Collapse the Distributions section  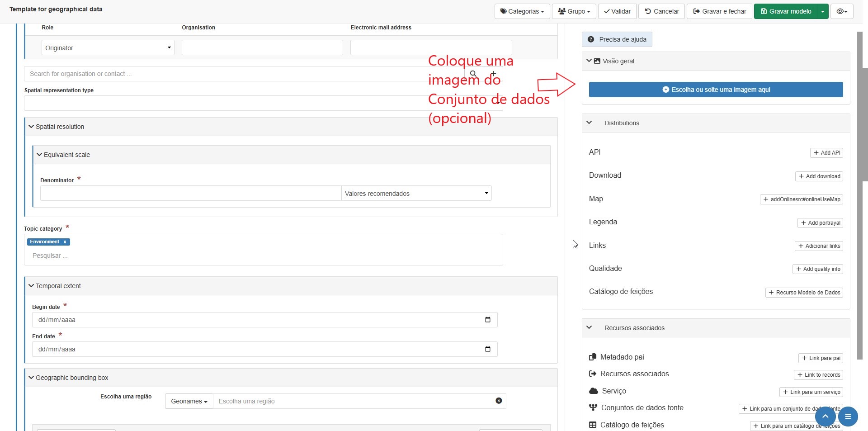click(589, 123)
